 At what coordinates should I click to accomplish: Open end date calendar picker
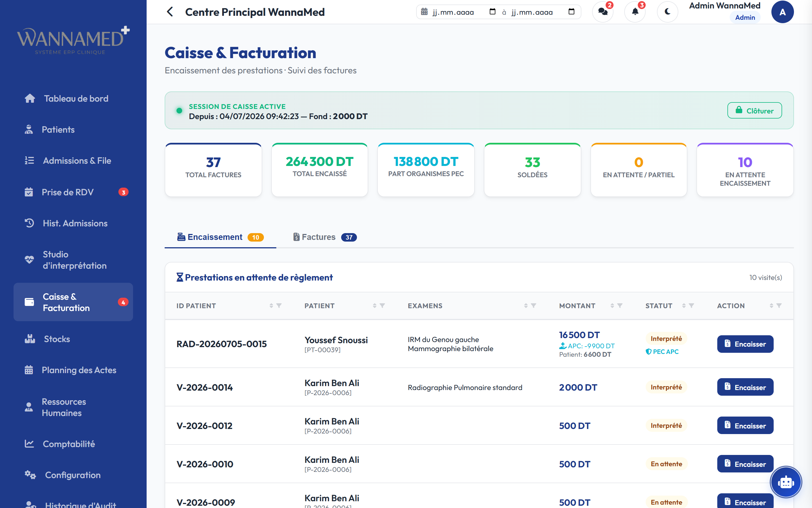(571, 12)
